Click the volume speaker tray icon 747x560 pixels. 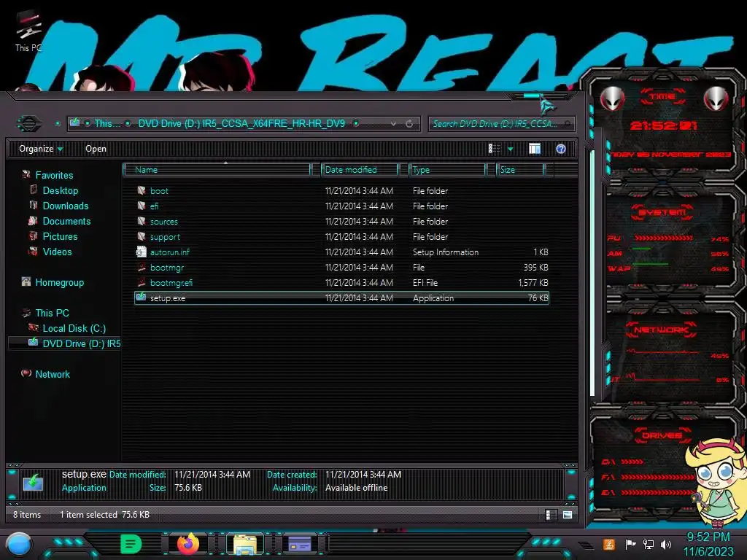(665, 544)
